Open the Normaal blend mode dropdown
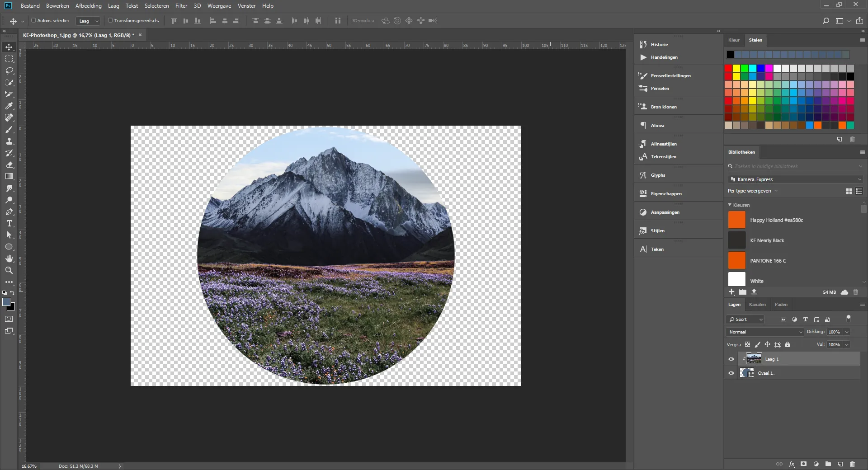This screenshot has height=470, width=868. (765, 332)
